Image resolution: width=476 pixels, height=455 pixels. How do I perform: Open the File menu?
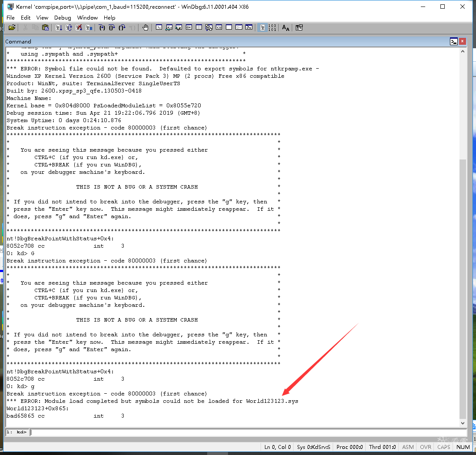click(10, 18)
